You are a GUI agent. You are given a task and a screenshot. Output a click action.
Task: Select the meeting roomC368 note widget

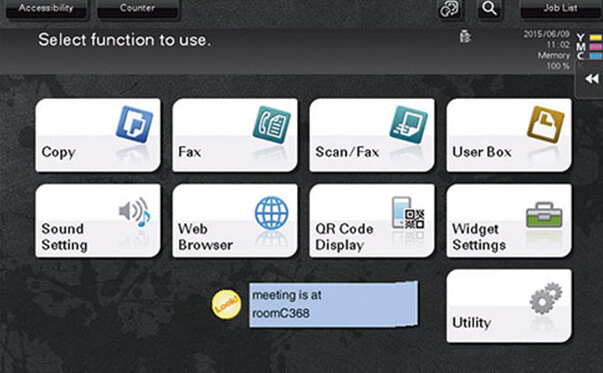[x=333, y=304]
